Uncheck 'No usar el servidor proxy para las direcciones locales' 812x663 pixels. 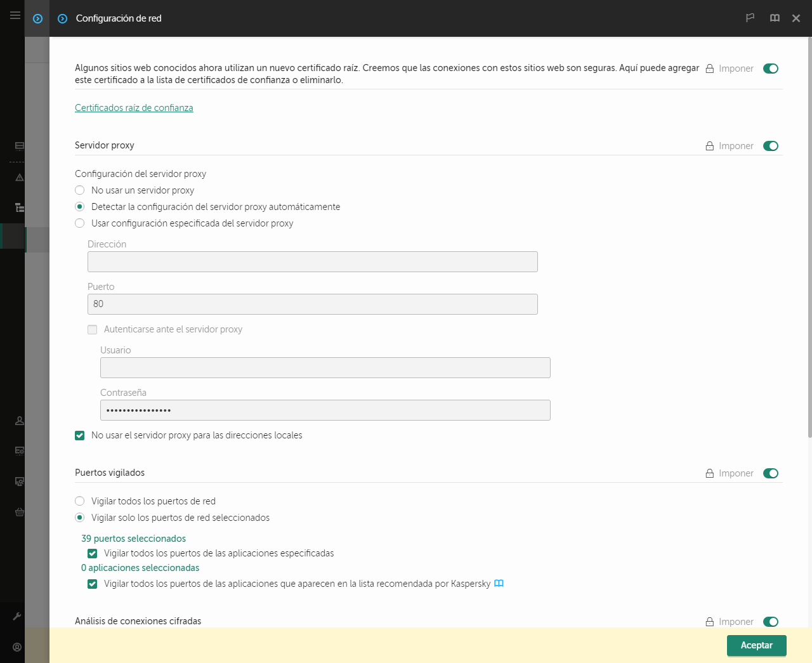click(x=79, y=435)
